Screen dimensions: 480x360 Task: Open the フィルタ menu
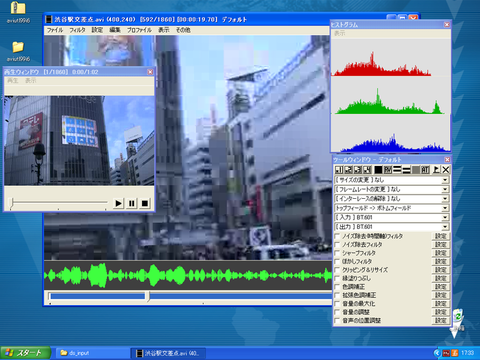coord(77,30)
